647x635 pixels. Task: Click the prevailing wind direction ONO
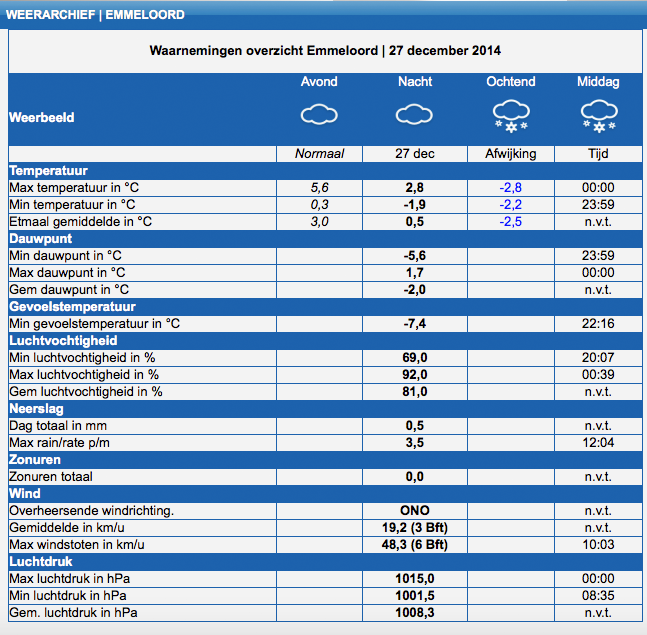pyautogui.click(x=415, y=511)
